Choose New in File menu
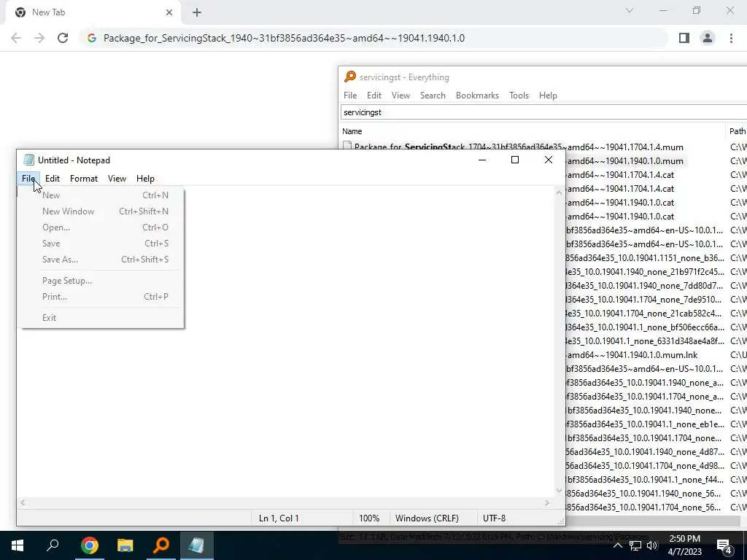This screenshot has height=560, width=747. pos(101,195)
